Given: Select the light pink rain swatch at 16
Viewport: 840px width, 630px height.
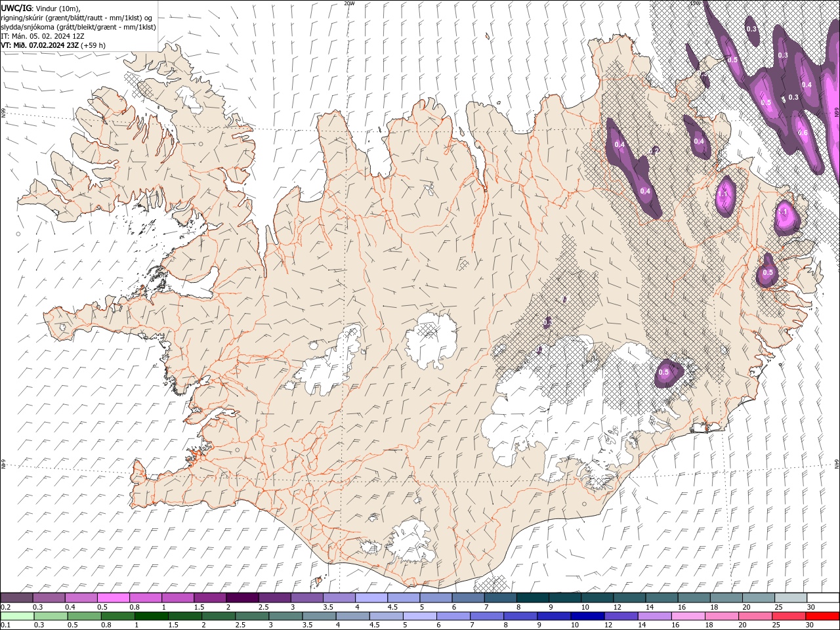Looking at the screenshot, I should coord(688,616).
